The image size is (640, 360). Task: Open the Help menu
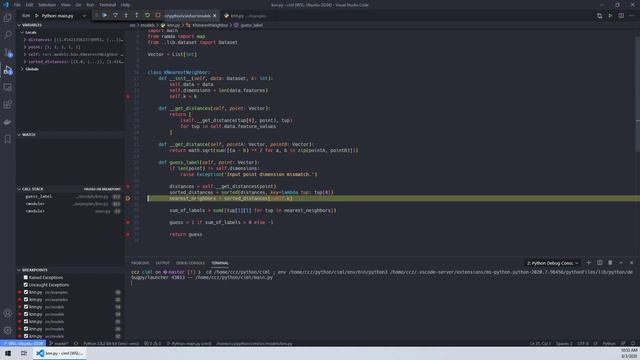pos(126,5)
